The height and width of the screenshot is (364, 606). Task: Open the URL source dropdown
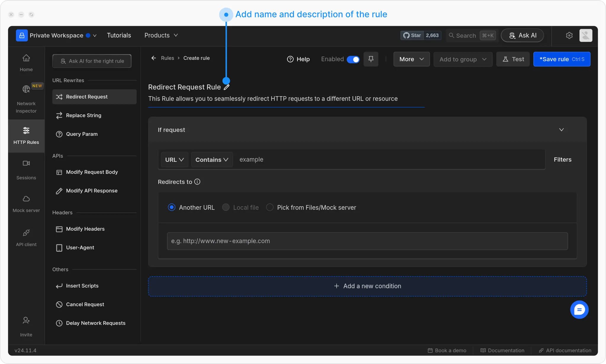(x=174, y=160)
